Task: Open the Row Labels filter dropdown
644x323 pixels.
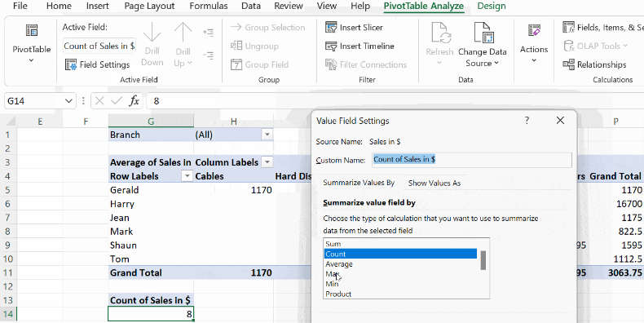Action: 187,176
